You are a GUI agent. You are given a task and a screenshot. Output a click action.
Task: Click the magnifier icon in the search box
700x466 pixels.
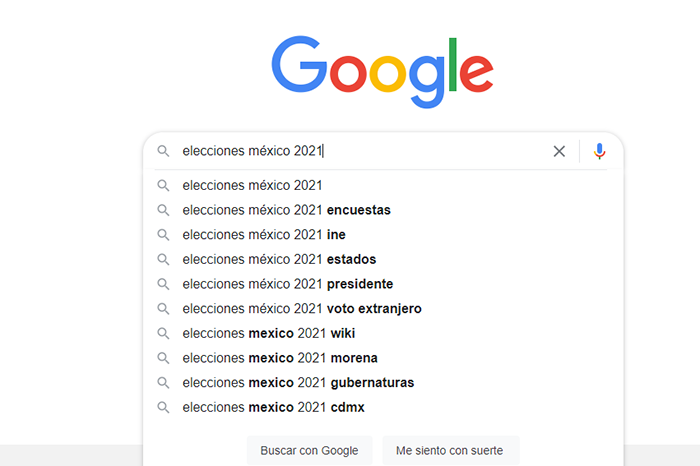tap(163, 151)
